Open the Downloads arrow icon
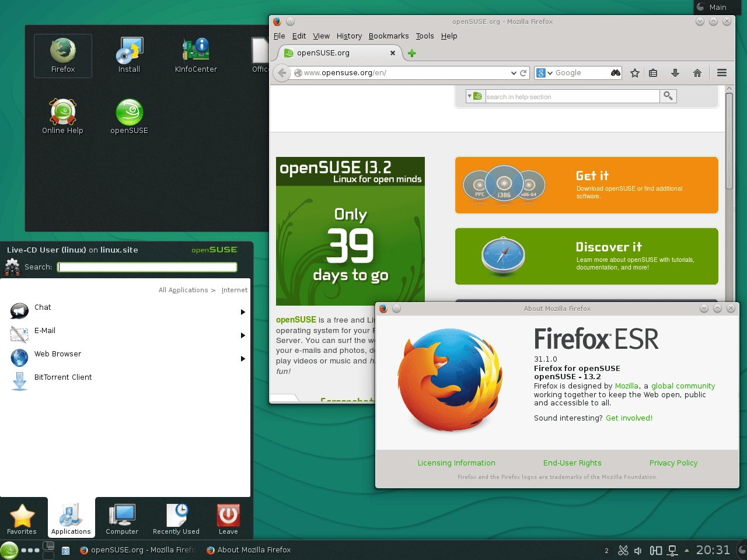Screen dimensions: 747x560 tap(675, 73)
